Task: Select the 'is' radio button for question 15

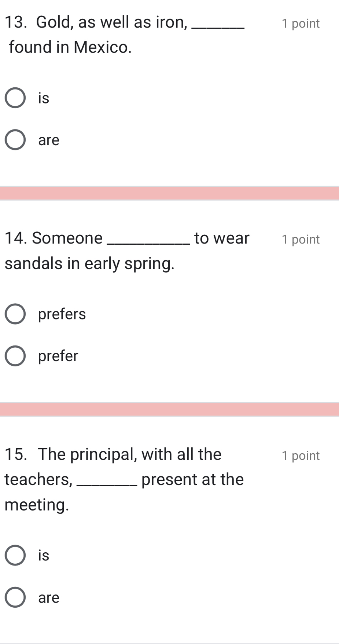Action: [15, 555]
